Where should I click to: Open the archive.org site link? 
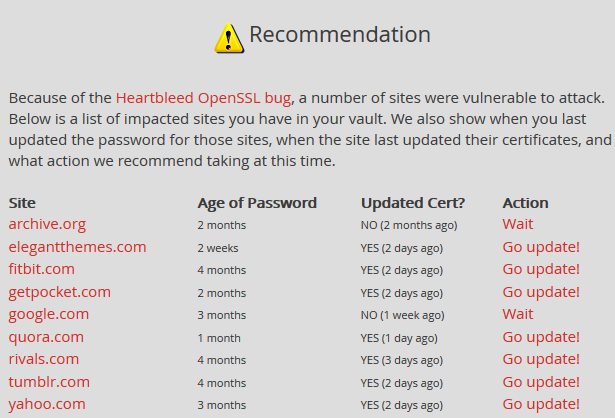click(x=47, y=224)
